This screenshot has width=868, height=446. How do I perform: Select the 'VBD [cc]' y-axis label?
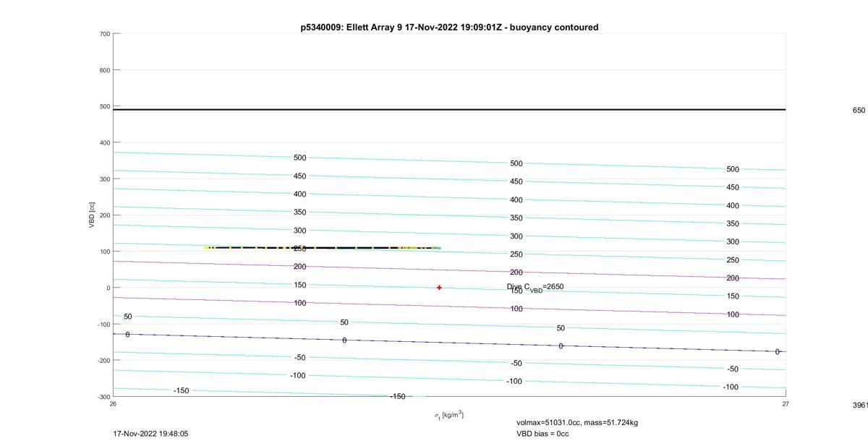[93, 215]
